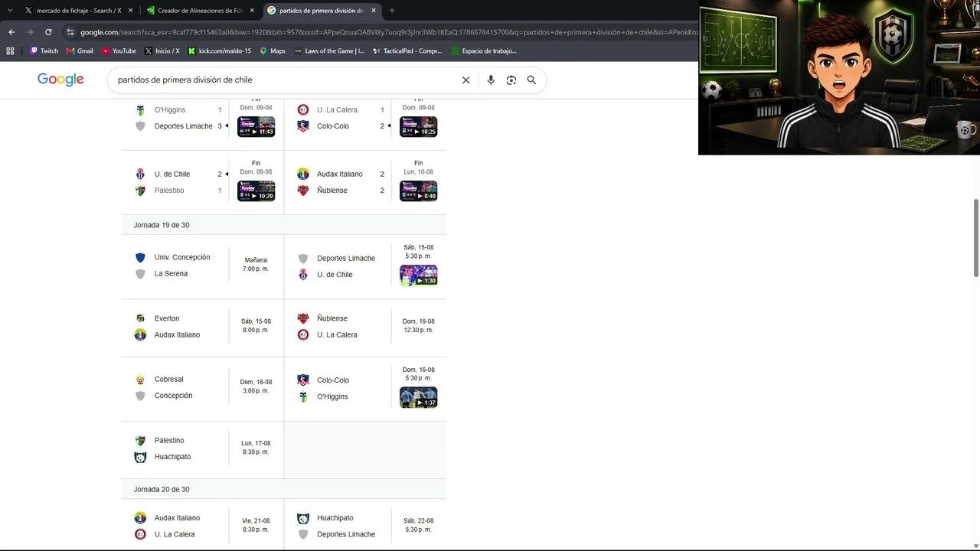The width and height of the screenshot is (980, 551).
Task: Open Cobresal vs Concepción match
Action: point(202,387)
